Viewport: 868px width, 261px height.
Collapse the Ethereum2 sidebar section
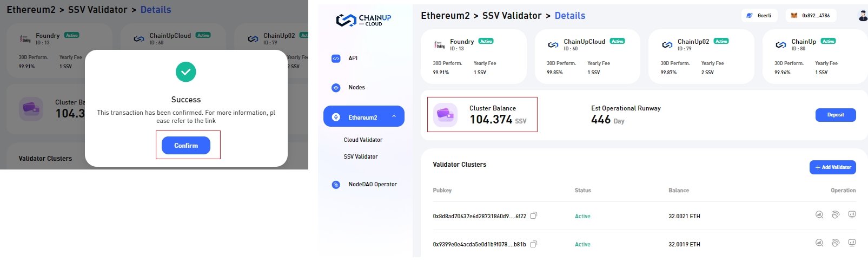(394, 116)
